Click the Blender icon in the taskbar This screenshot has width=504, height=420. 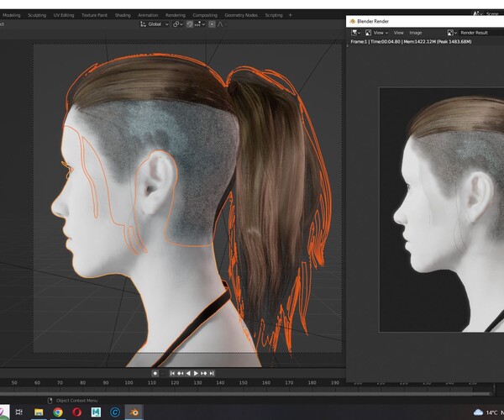134,412
